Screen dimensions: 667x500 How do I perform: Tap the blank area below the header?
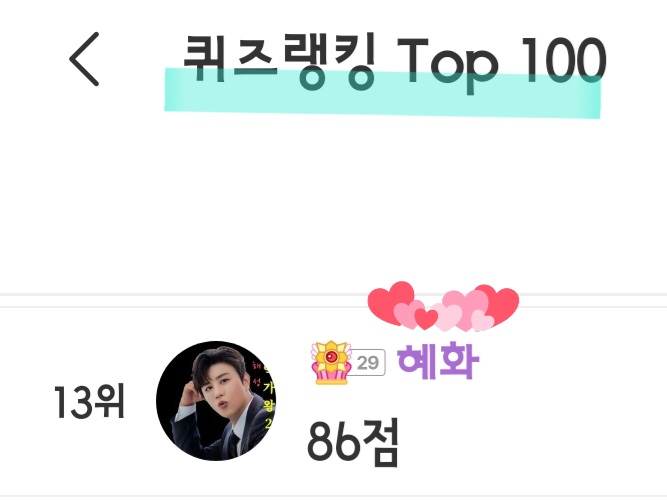click(x=334, y=204)
